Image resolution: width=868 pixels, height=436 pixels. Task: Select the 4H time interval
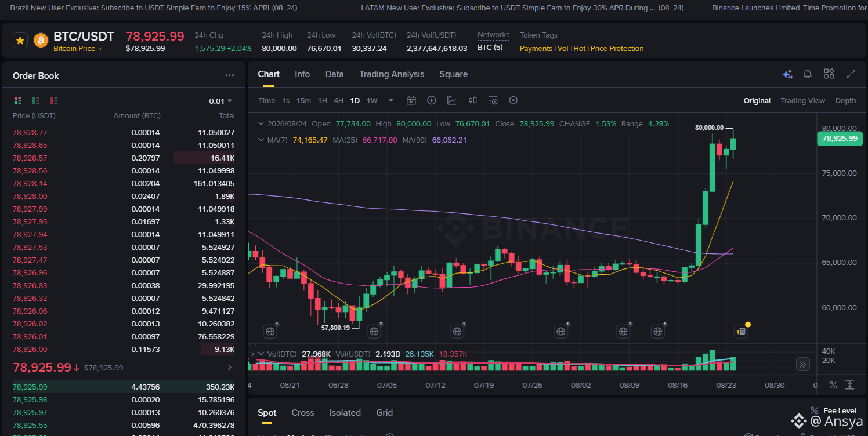pos(339,101)
